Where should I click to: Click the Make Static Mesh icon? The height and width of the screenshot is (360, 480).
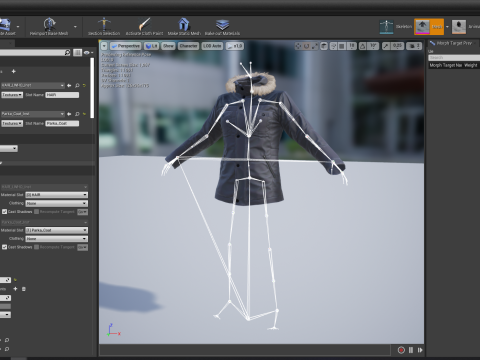tap(184, 24)
